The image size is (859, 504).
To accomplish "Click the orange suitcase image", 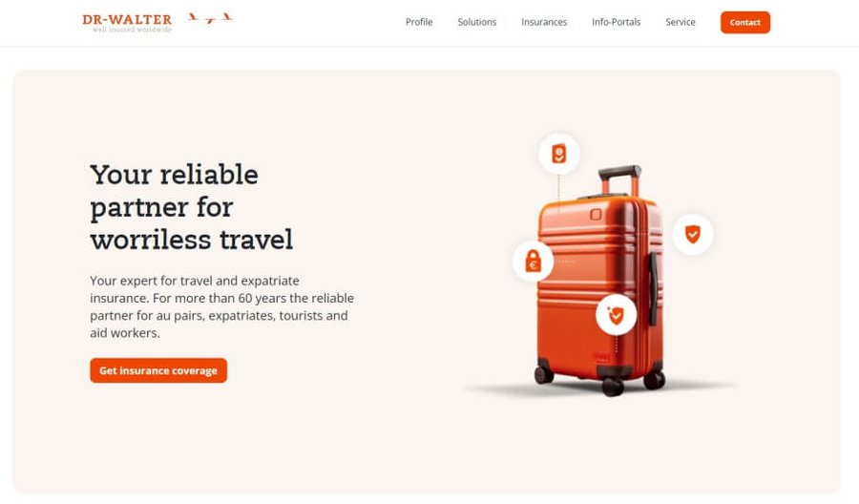I will (x=601, y=281).
